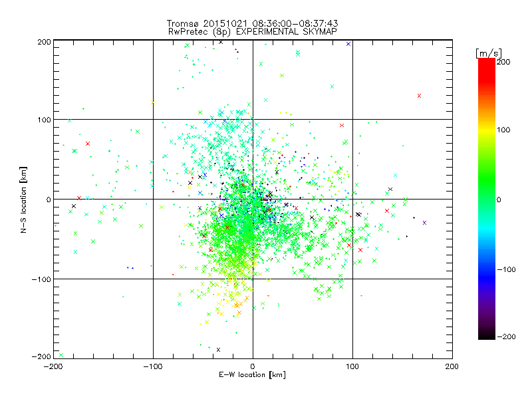Click the yellow 100 m/s band on colorbar
532x399 pixels.
487,130
